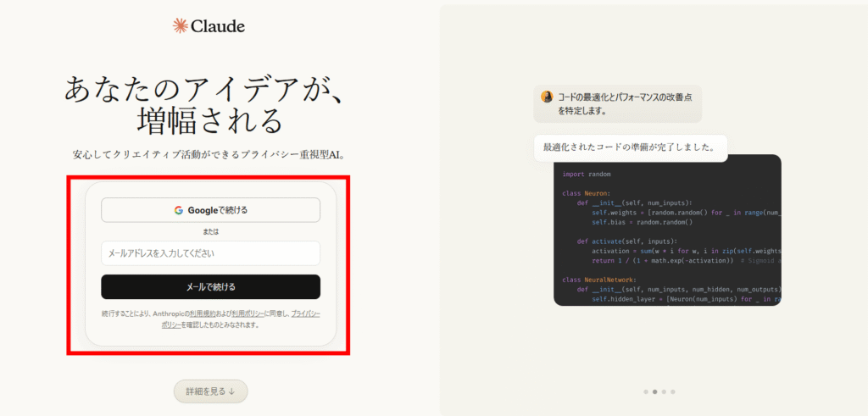The width and height of the screenshot is (868, 416).
Task: Click the 最適化されたコードの準備が完了しました reply
Action: 631,147
